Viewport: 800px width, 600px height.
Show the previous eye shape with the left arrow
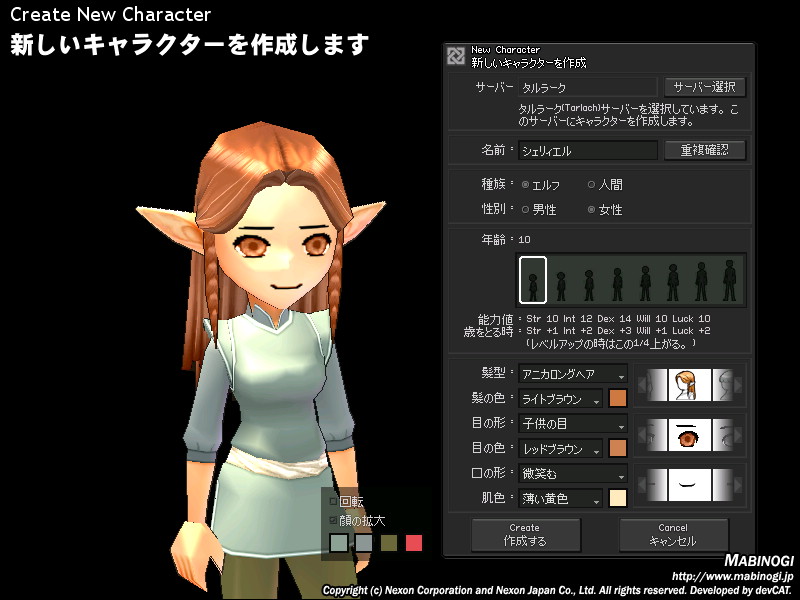click(642, 435)
